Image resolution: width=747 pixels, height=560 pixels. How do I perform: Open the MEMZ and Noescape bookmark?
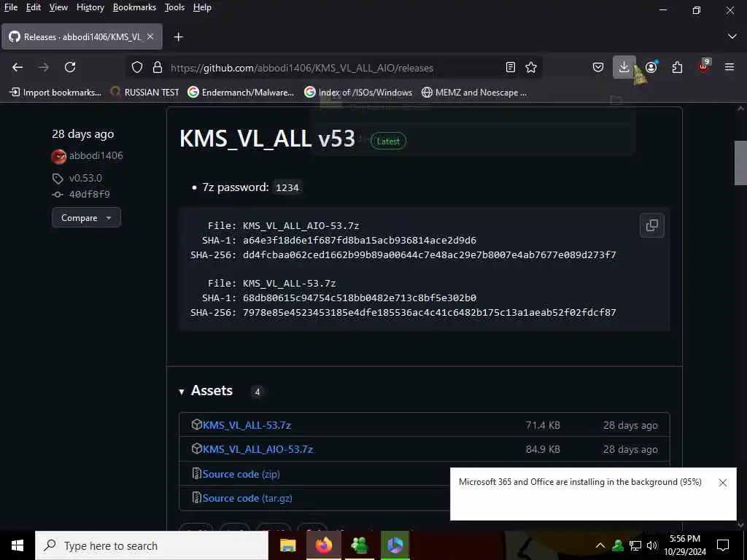click(474, 93)
